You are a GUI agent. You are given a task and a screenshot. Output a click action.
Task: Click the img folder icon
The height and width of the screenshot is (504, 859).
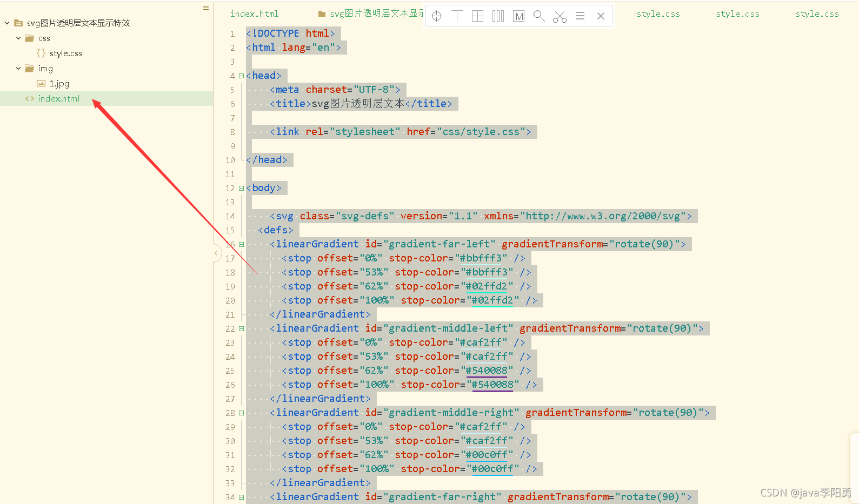30,69
